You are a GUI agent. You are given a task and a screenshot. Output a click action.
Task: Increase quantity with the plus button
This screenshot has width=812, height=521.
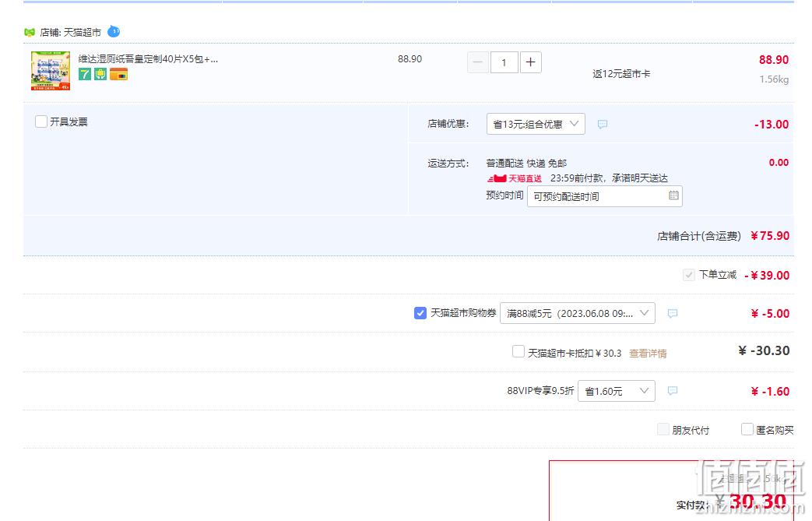tap(531, 62)
